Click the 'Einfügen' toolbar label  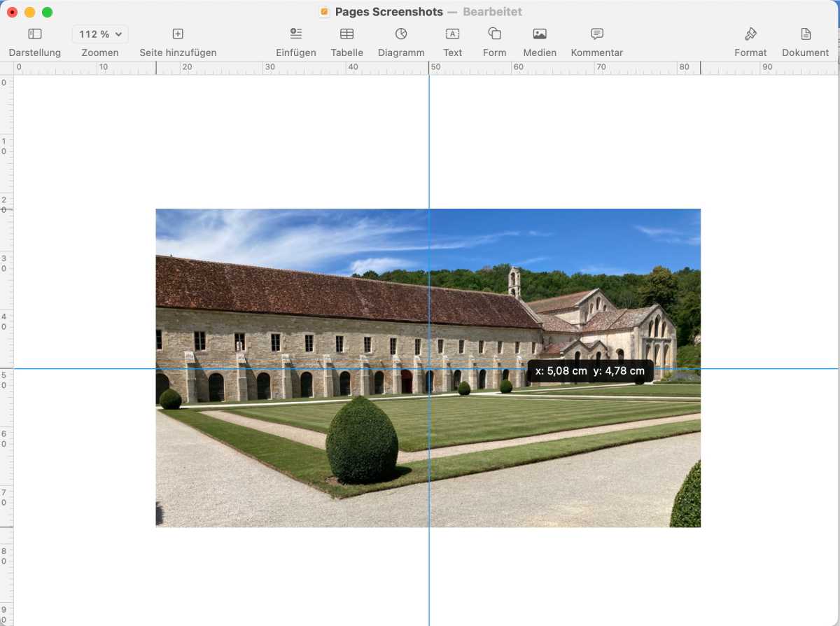[x=296, y=53]
